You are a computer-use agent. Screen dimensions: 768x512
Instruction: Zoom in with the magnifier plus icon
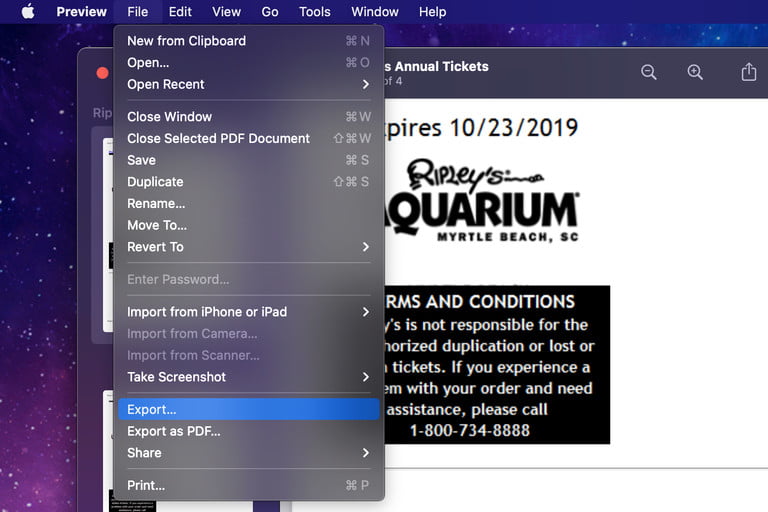click(x=695, y=72)
